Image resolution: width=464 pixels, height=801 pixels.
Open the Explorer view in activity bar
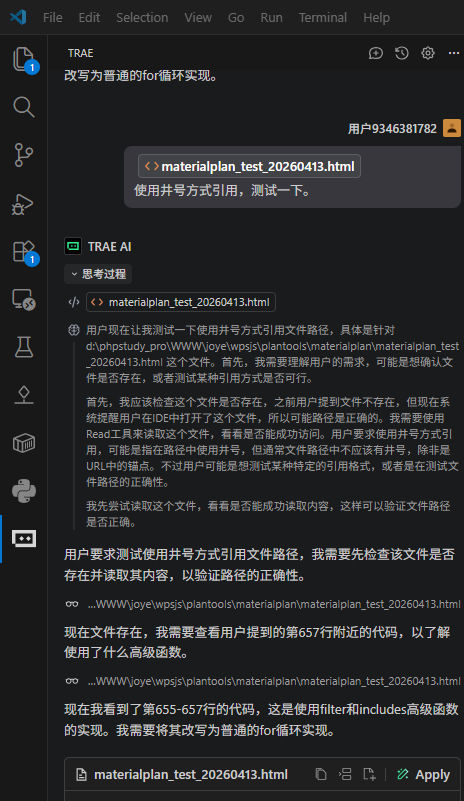pos(24,59)
